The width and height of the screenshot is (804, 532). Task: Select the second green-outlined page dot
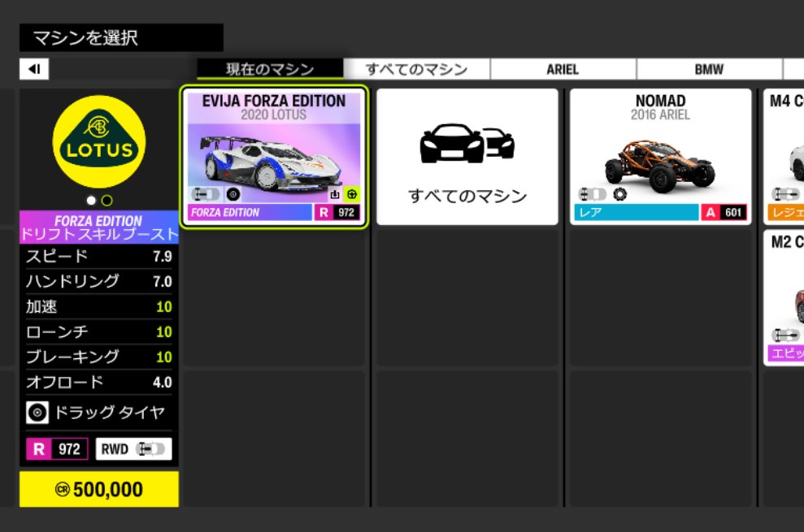tap(106, 201)
